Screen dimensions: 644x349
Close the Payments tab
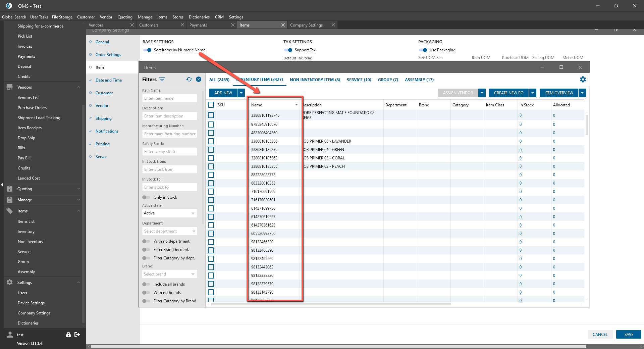(x=233, y=25)
